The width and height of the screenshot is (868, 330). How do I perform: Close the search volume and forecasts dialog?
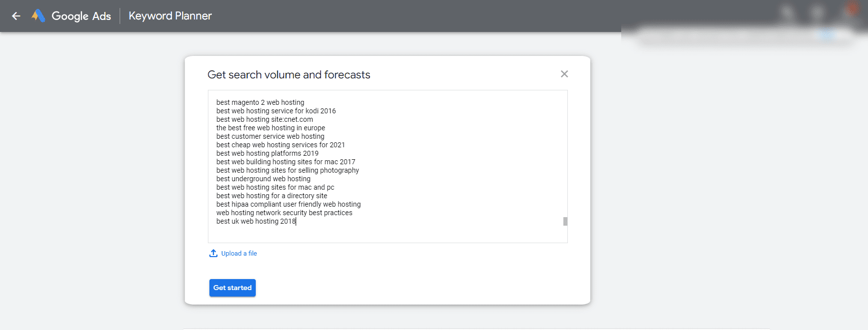(564, 74)
